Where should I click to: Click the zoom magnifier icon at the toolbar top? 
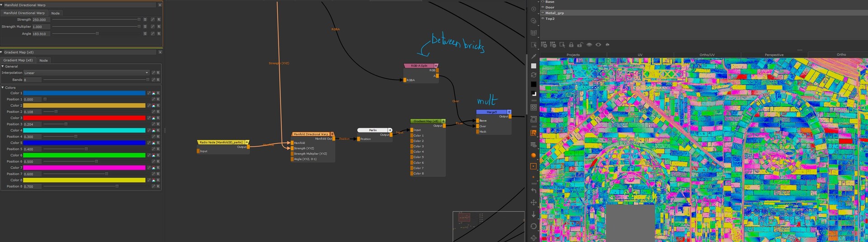pyautogui.click(x=533, y=21)
